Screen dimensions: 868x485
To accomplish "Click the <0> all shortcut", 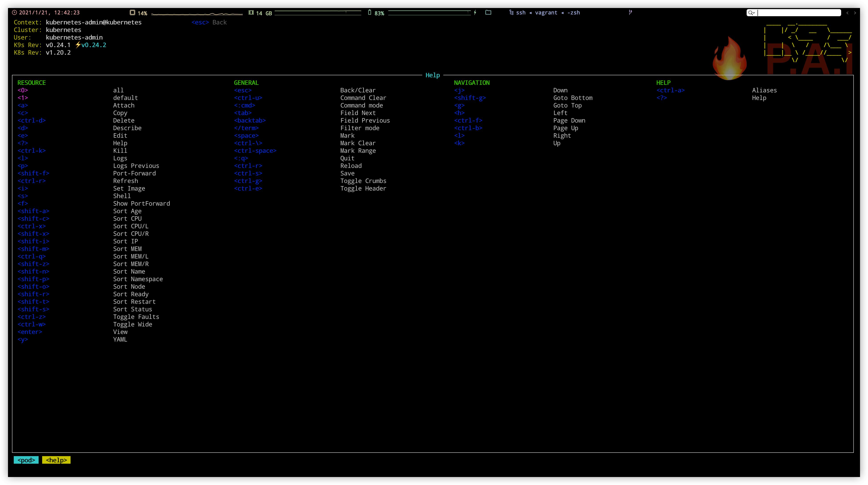I will point(23,90).
